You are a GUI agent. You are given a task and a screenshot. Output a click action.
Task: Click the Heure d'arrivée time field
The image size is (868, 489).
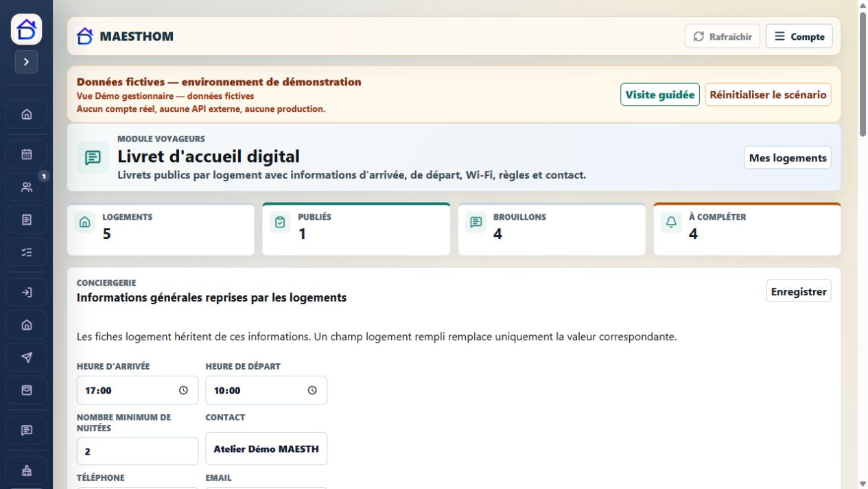(x=137, y=390)
